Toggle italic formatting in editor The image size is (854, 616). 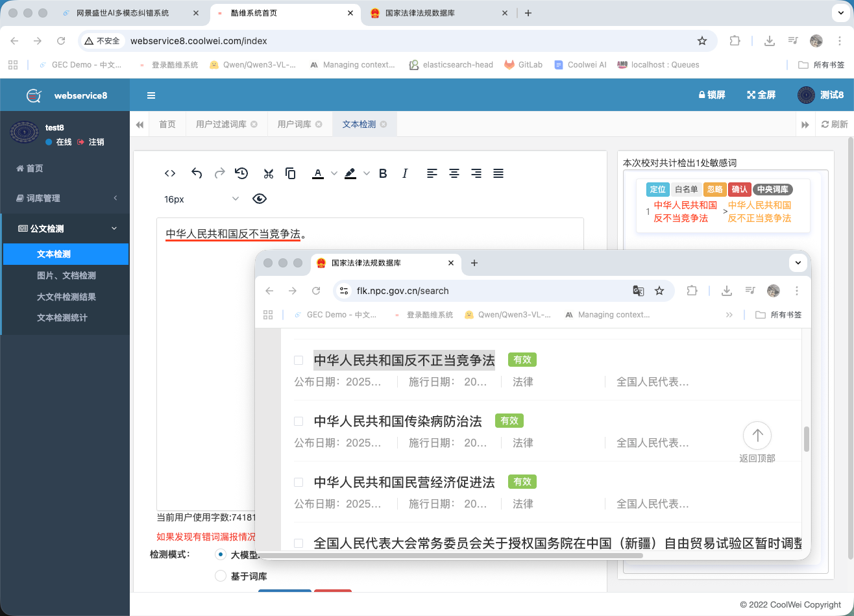coord(405,173)
